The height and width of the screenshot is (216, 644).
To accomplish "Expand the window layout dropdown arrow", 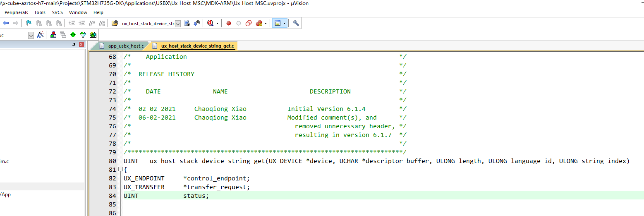I will (x=285, y=23).
